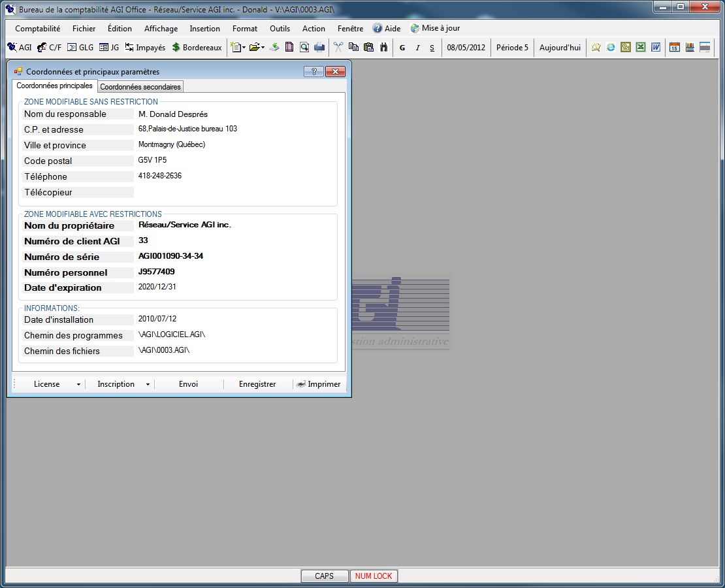Viewport: 725px width, 588px height.
Task: Open the Impayés toolbar item
Action: click(x=145, y=47)
